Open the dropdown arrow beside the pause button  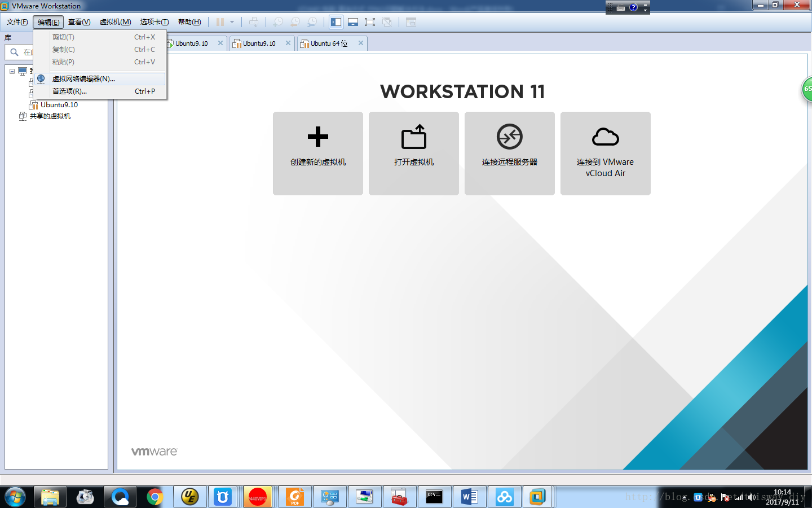232,22
